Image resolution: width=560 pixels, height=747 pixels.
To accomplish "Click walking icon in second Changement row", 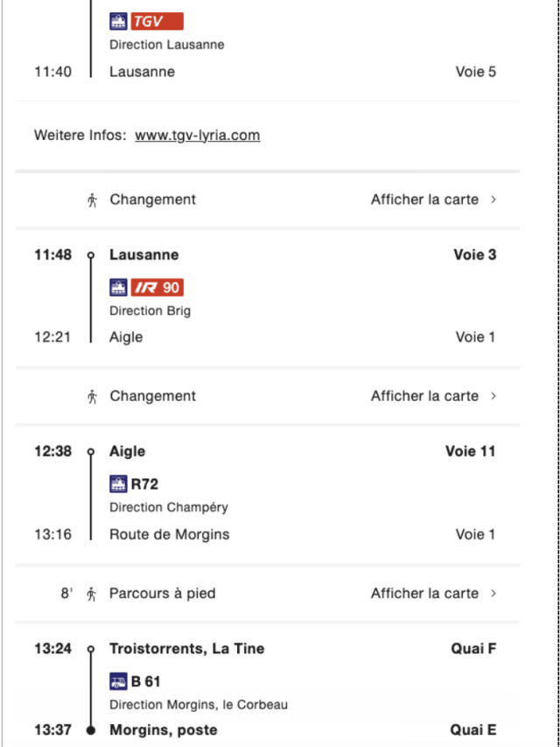I will click(93, 397).
